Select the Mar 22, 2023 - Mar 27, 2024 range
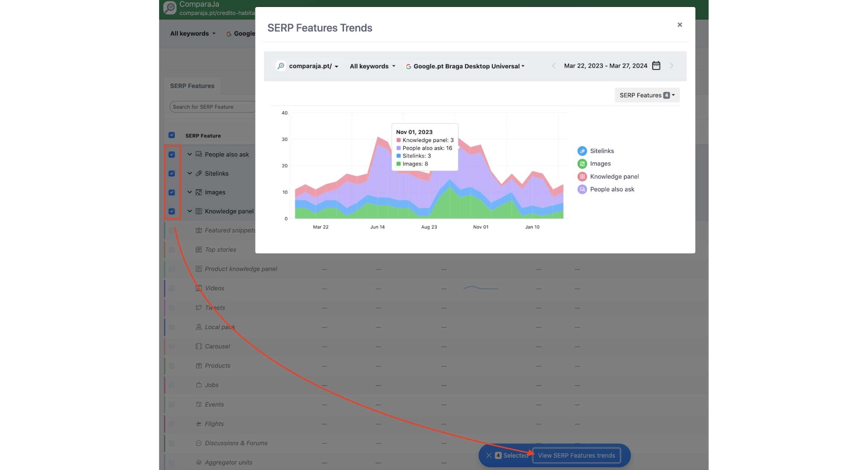This screenshot has width=868, height=470. point(605,66)
